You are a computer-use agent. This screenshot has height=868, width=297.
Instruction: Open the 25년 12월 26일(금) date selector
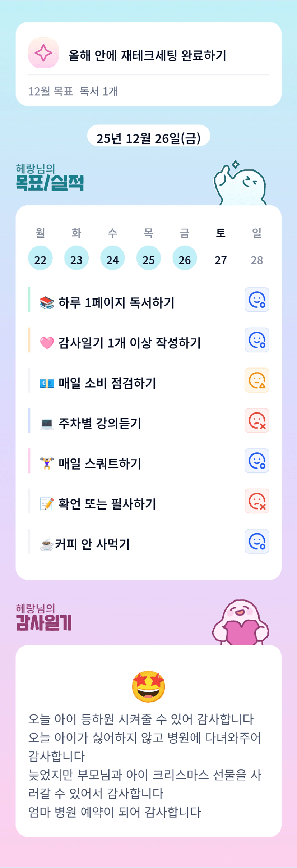coord(148,138)
